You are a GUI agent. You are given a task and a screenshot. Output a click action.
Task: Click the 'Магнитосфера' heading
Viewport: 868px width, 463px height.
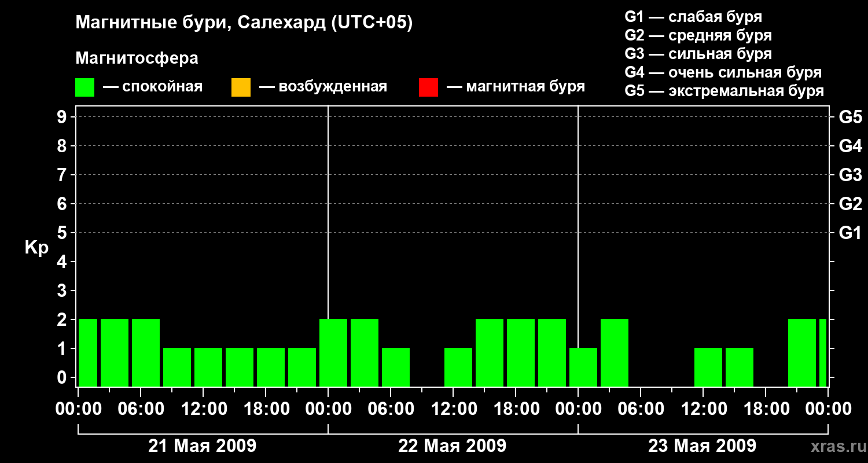(137, 58)
